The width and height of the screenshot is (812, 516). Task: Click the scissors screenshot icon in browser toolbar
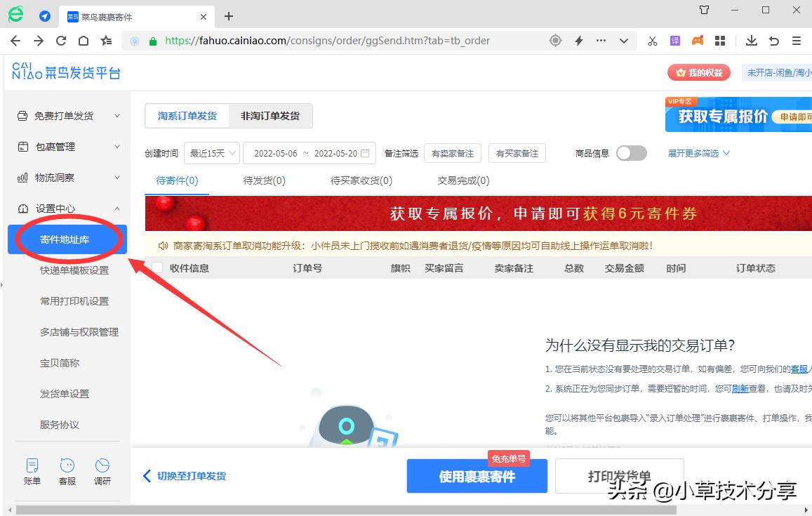click(652, 41)
